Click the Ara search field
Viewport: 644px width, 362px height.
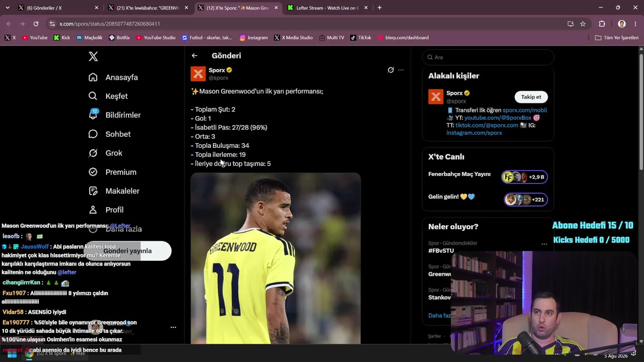click(x=488, y=57)
